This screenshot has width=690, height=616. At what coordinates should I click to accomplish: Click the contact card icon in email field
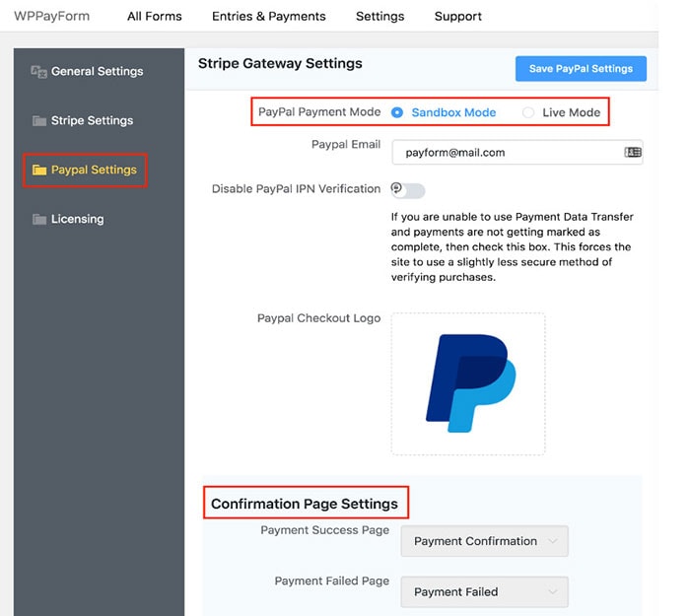tap(633, 153)
